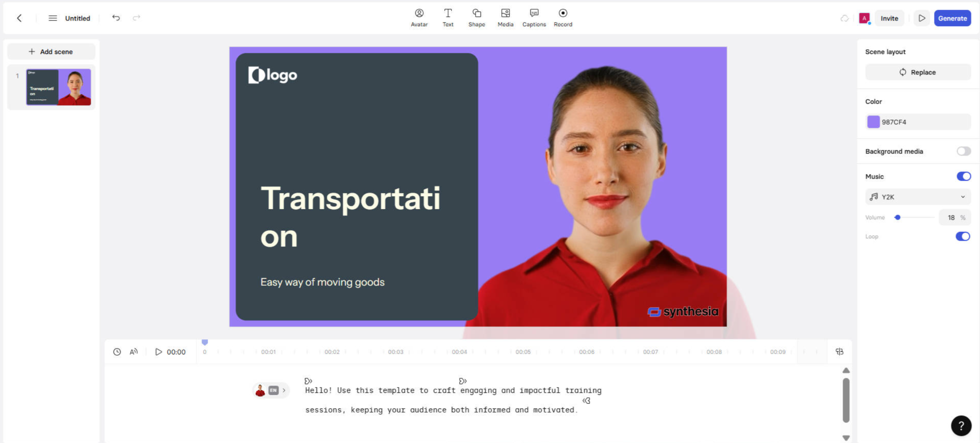Viewport: 980px width, 443px height.
Task: Click the Generate button
Action: click(952, 18)
